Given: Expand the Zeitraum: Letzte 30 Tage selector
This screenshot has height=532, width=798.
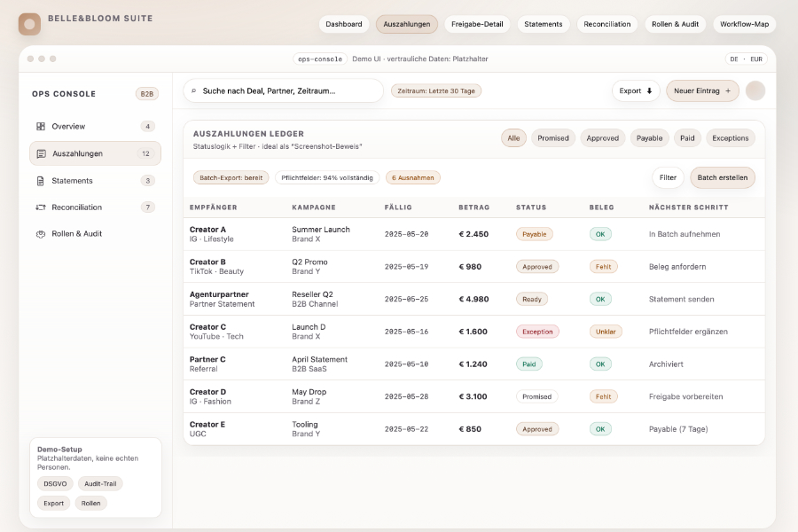Looking at the screenshot, I should point(436,90).
